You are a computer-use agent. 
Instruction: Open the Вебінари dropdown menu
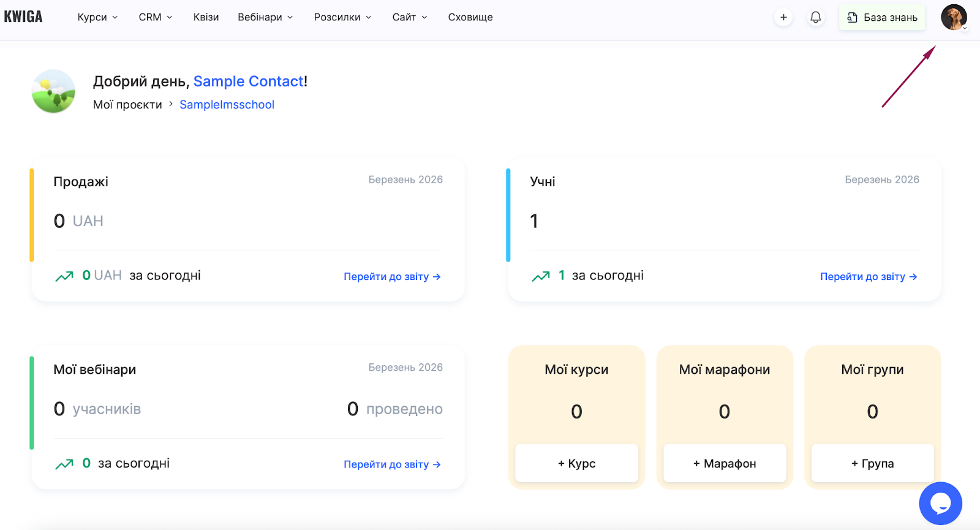(265, 17)
